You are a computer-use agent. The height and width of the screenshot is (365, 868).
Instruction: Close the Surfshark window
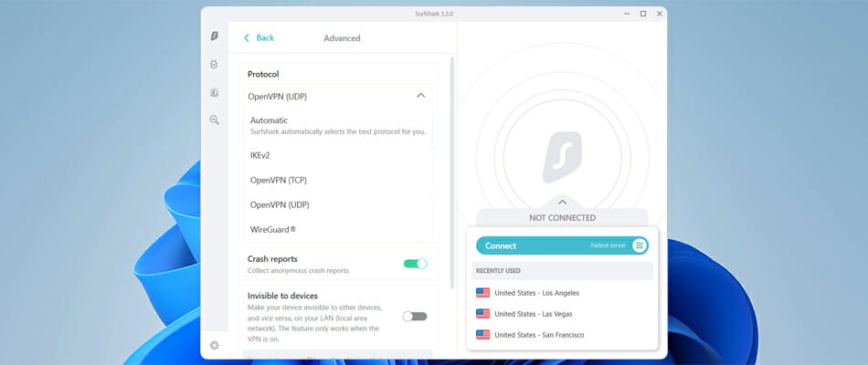[x=660, y=14]
